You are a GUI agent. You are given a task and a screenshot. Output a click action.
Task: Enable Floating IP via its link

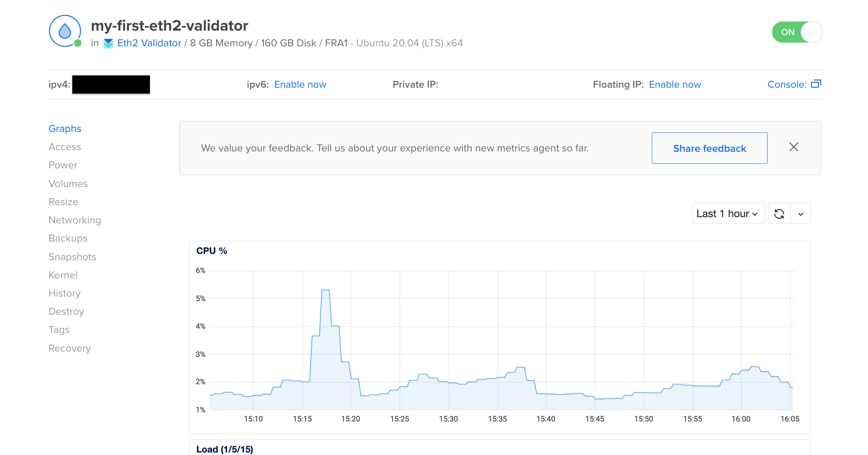pos(675,84)
